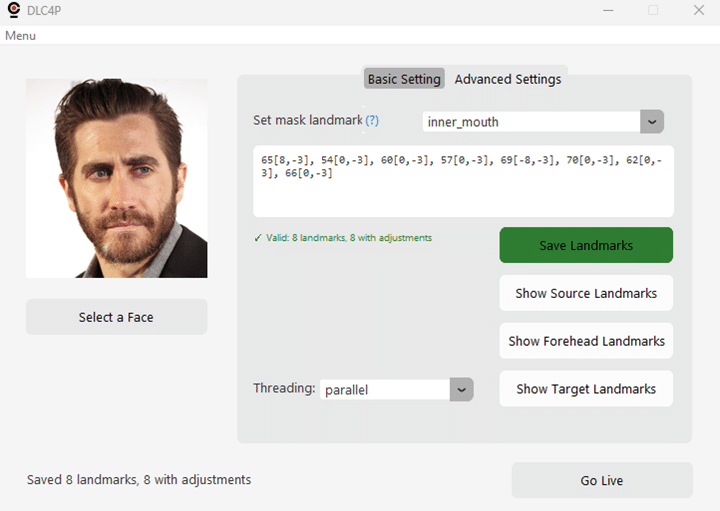720x511 pixels.
Task: Select the Basic Setting tab
Action: tap(404, 79)
